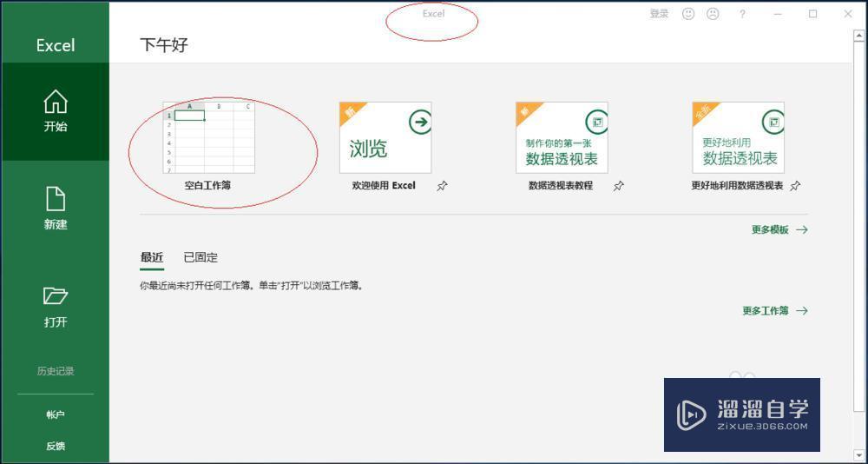
Task: Pin the 数据透视表教程 template
Action: tap(618, 186)
